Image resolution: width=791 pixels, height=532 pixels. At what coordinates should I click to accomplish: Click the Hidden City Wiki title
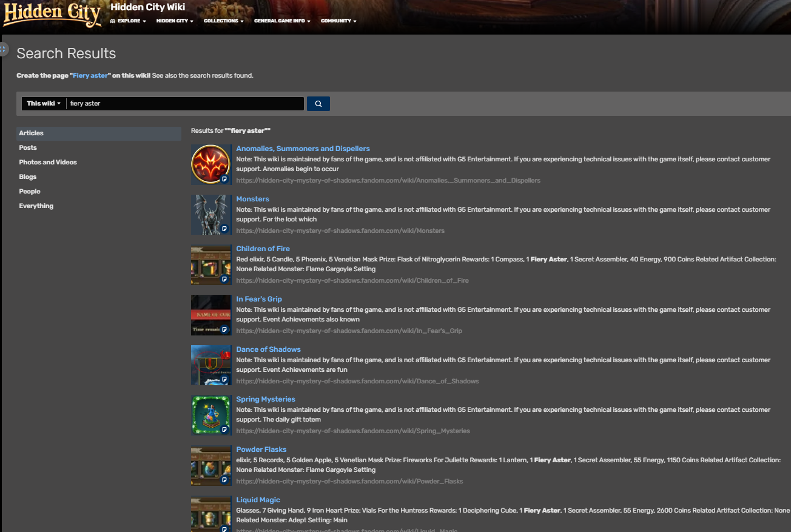click(148, 7)
